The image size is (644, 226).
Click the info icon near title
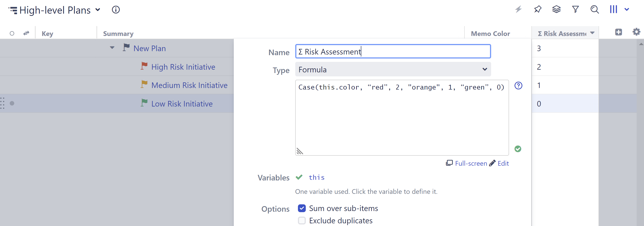tap(116, 10)
